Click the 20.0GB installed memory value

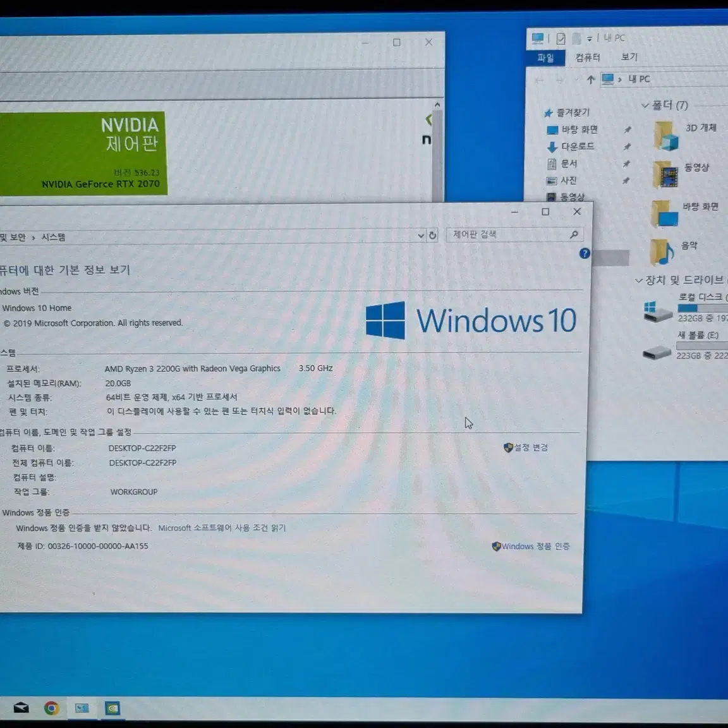118,383
